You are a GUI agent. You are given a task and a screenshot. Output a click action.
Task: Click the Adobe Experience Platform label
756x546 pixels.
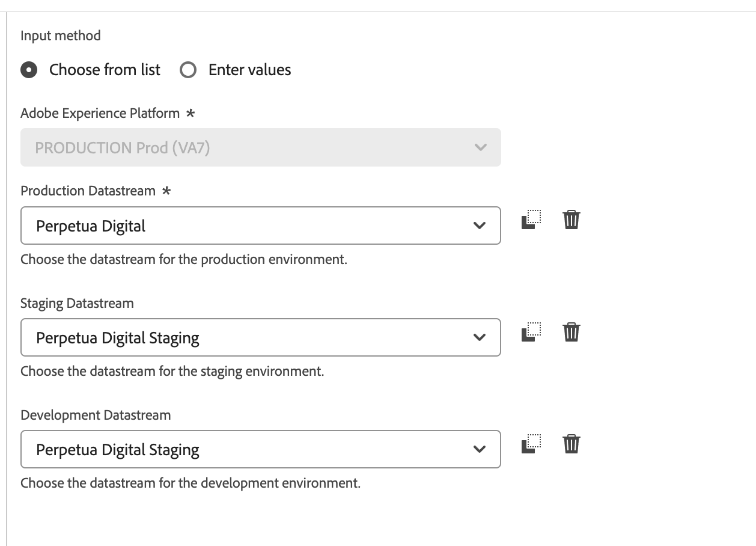pyautogui.click(x=100, y=114)
